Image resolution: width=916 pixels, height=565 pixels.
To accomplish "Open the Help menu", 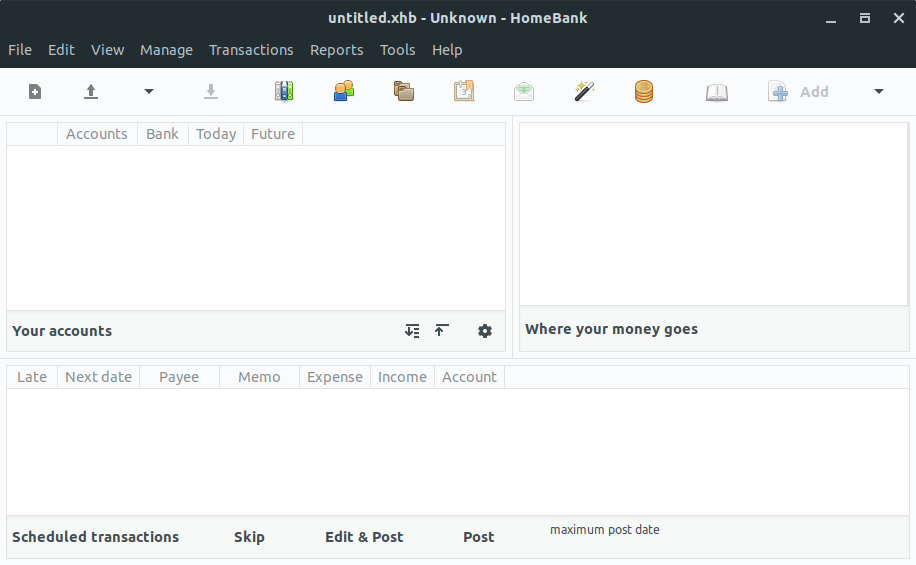I will click(447, 50).
